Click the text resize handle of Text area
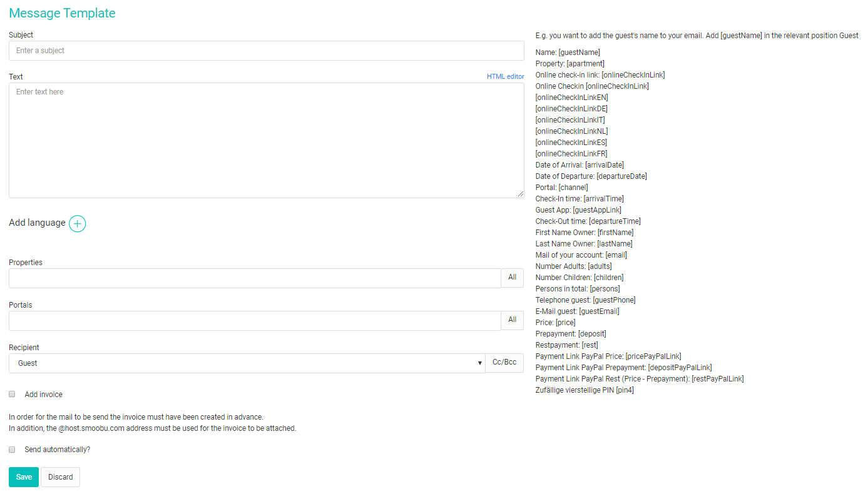The image size is (868, 494). tap(521, 194)
